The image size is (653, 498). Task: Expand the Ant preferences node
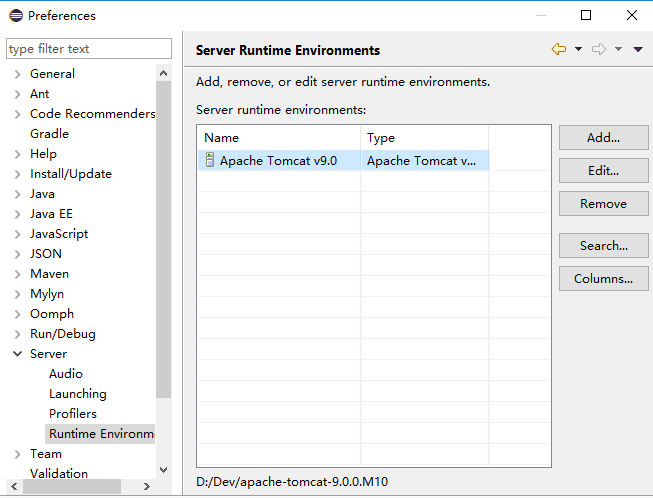pos(17,94)
